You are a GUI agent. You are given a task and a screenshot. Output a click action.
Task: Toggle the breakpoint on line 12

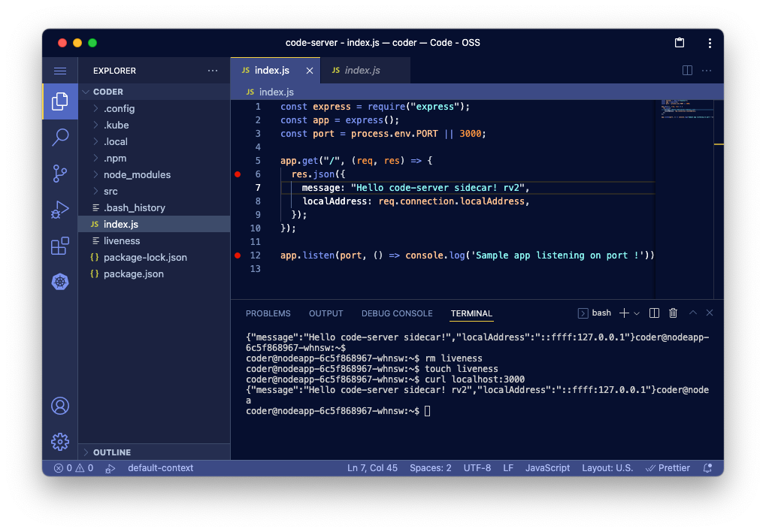pyautogui.click(x=238, y=255)
